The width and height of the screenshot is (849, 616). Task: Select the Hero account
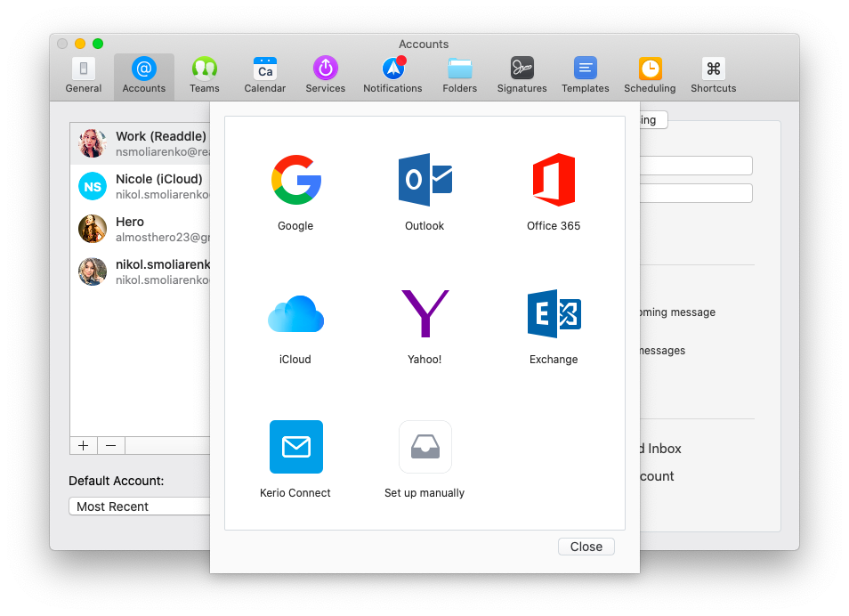[x=141, y=229]
